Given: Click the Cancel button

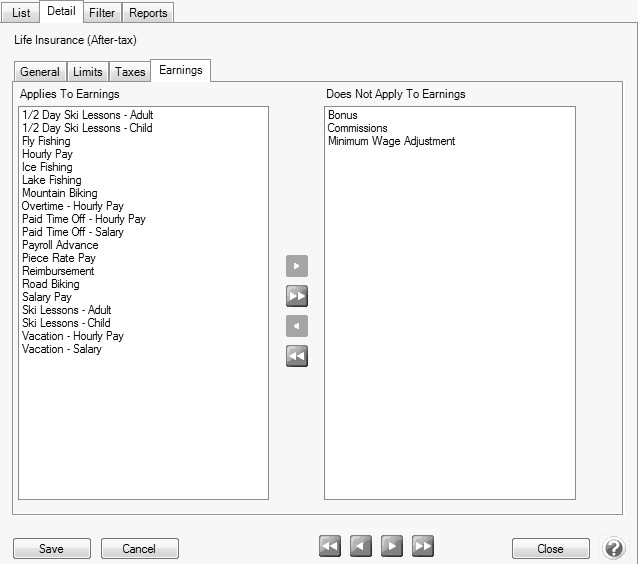Looking at the screenshot, I should [140, 548].
